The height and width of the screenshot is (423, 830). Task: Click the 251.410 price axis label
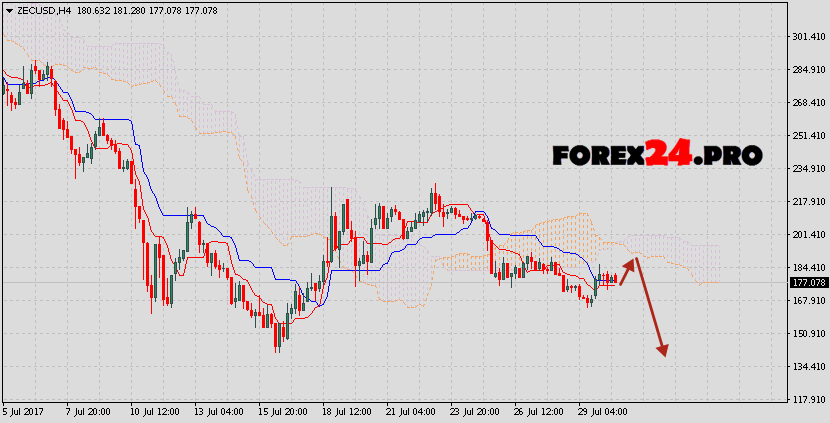pos(808,136)
